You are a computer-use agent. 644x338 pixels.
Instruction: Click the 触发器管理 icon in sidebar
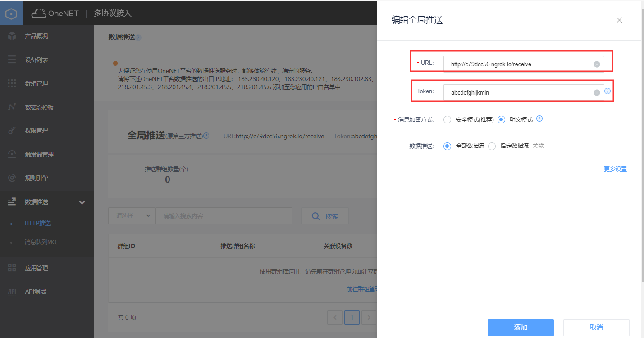[12, 155]
